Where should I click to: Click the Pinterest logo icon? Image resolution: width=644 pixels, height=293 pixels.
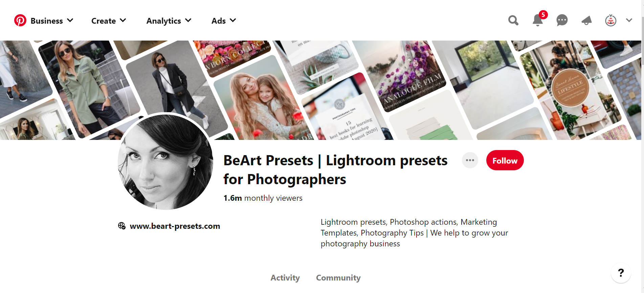click(20, 21)
